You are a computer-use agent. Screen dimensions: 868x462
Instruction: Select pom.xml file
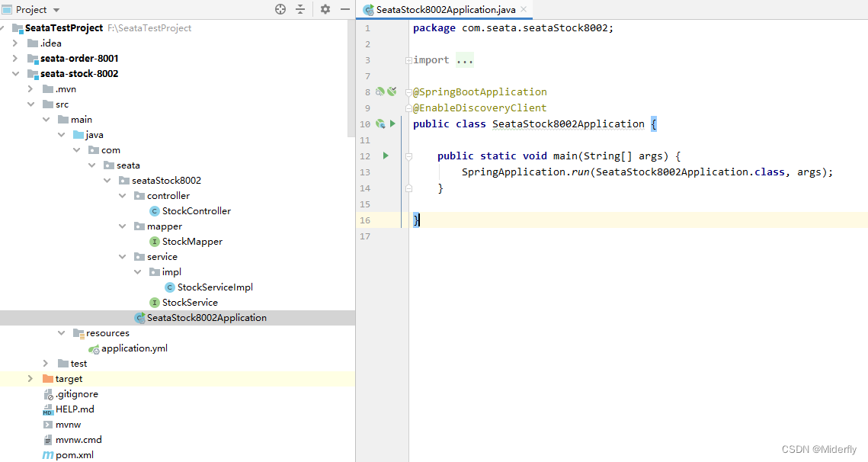74,455
